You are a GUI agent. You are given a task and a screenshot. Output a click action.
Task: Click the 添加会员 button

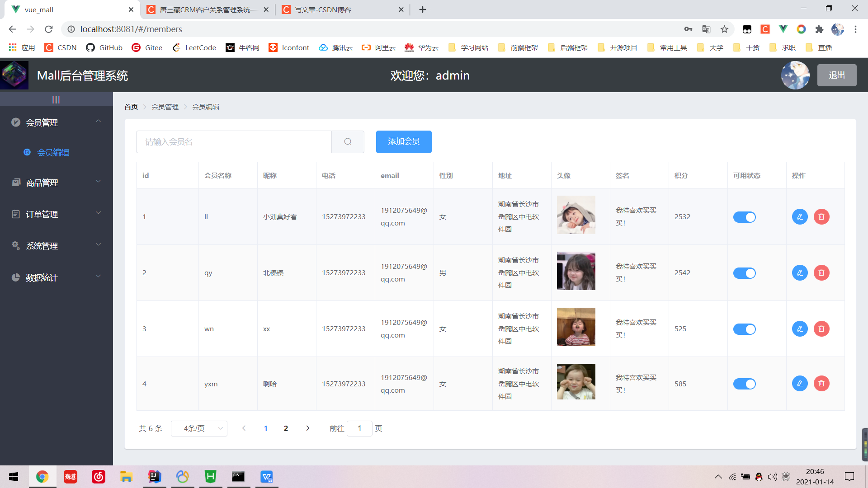(403, 142)
